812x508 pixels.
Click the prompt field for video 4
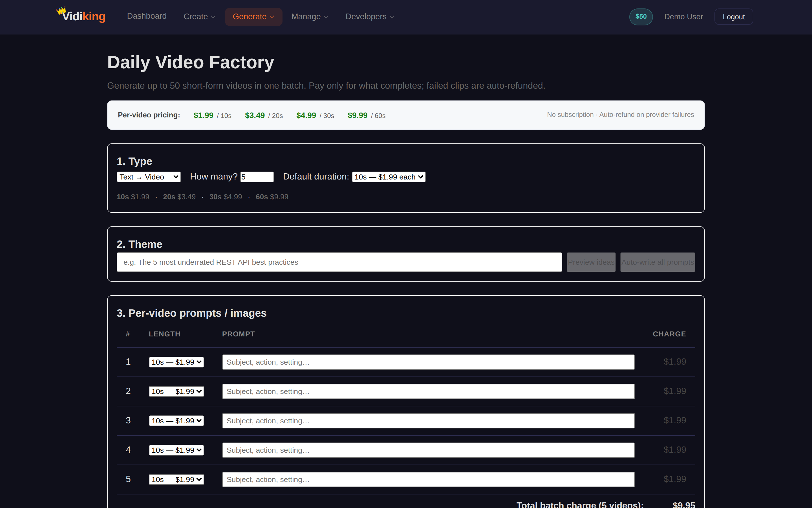pos(428,450)
